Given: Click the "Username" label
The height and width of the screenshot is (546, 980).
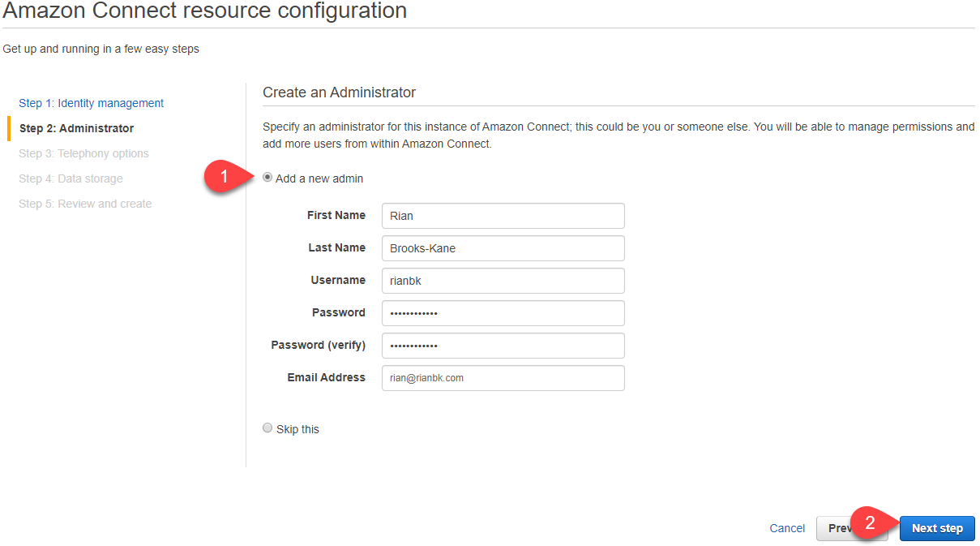Looking at the screenshot, I should [x=338, y=280].
